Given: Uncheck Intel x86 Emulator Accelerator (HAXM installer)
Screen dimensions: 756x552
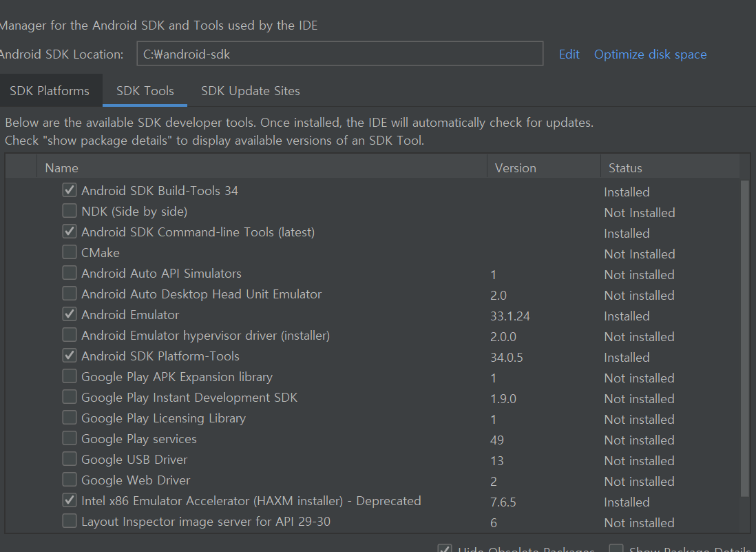Looking at the screenshot, I should pos(70,501).
